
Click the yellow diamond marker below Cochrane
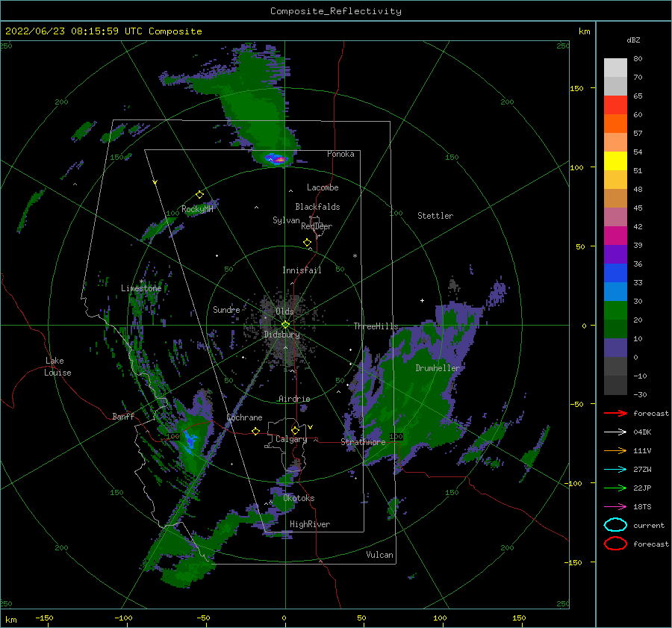coord(256,431)
